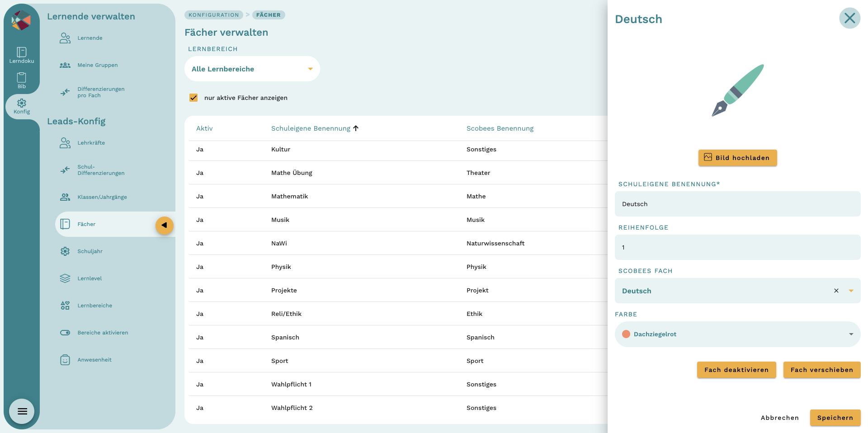Viewport: 868px width, 433px height.
Task: Open Bereiche aktivieren menu item
Action: (x=103, y=333)
